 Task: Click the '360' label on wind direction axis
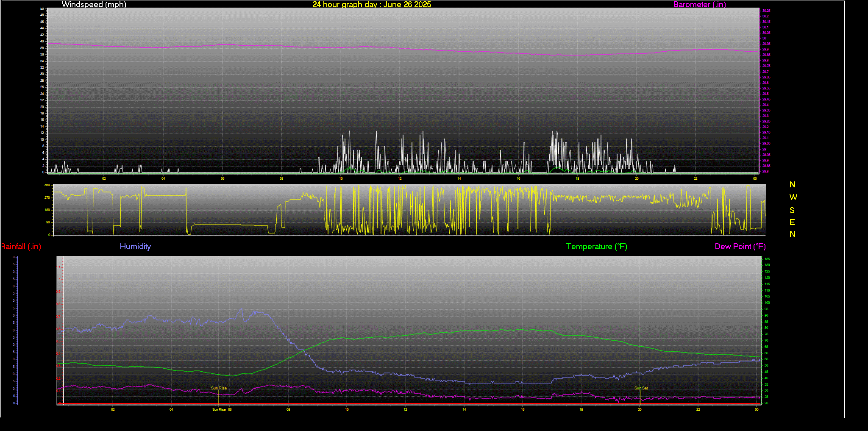tap(47, 185)
